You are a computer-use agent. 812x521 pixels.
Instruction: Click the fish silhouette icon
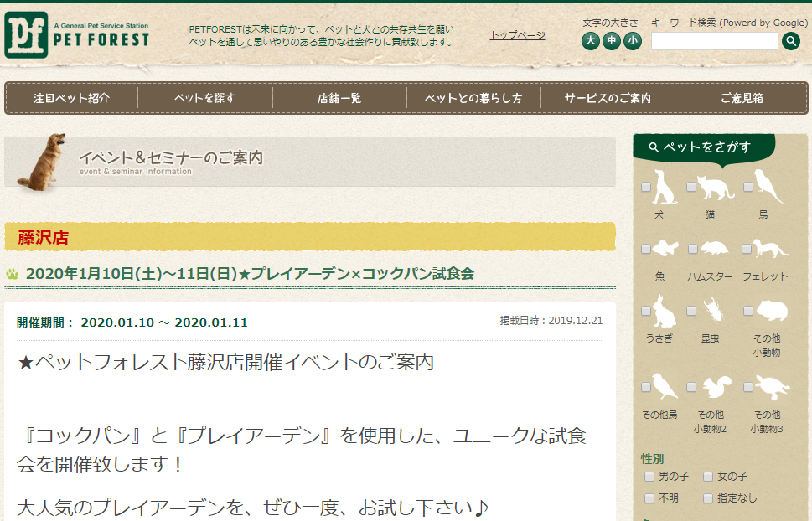coord(665,248)
